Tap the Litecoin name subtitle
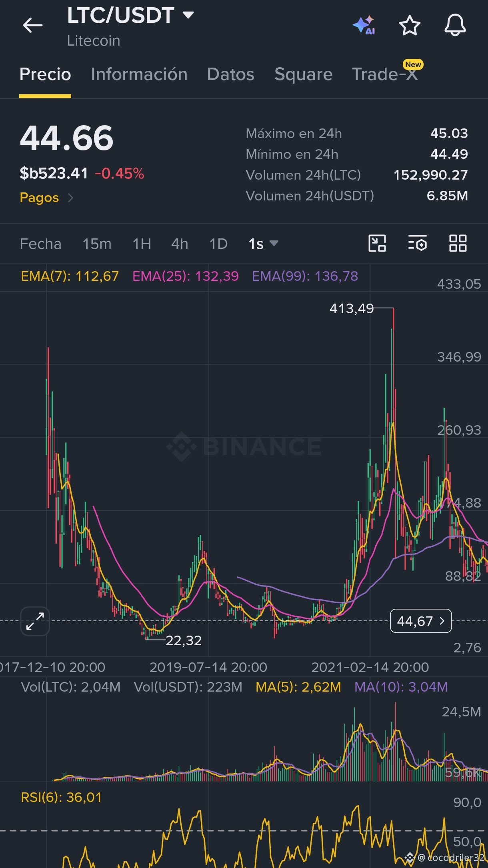This screenshot has height=868, width=488. pos(94,41)
